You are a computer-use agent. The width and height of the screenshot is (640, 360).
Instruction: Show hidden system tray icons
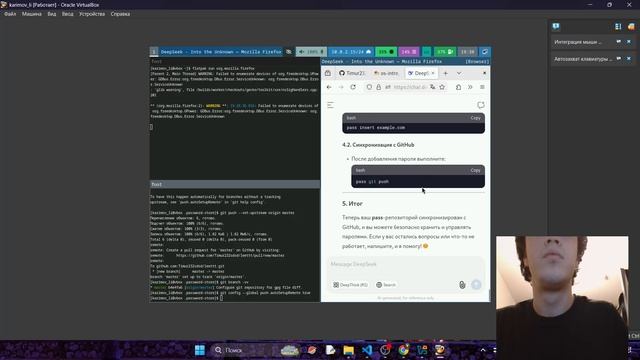pyautogui.click(x=483, y=350)
